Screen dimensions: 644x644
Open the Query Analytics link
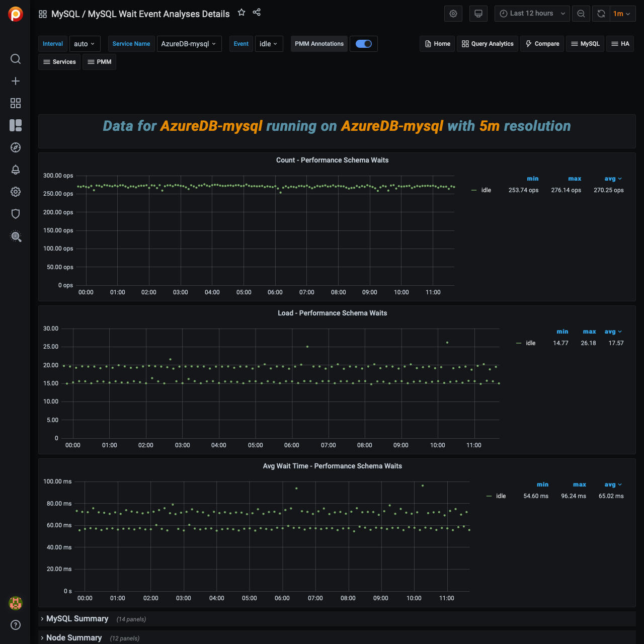click(487, 44)
